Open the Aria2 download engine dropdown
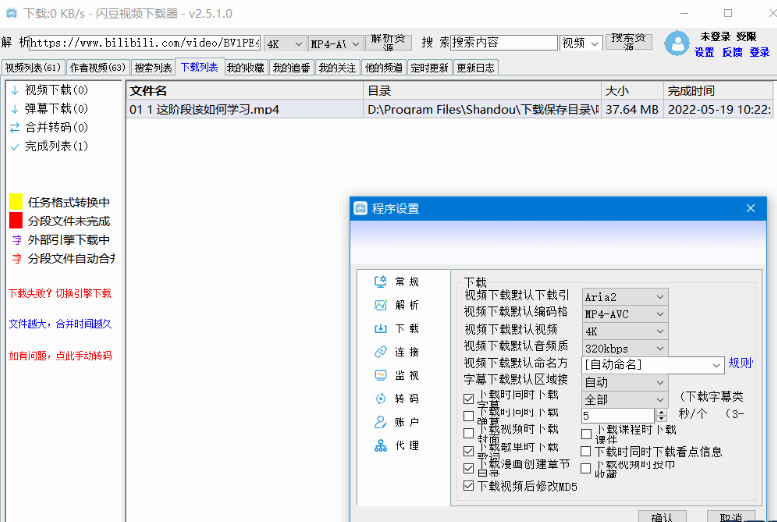 [624, 297]
